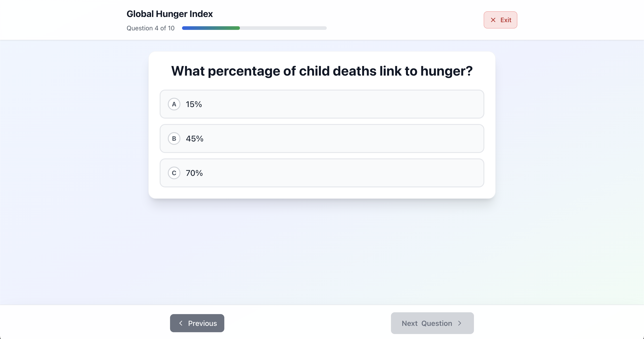This screenshot has height=339, width=644.
Task: Click the 70% percentage text
Action: (x=194, y=173)
